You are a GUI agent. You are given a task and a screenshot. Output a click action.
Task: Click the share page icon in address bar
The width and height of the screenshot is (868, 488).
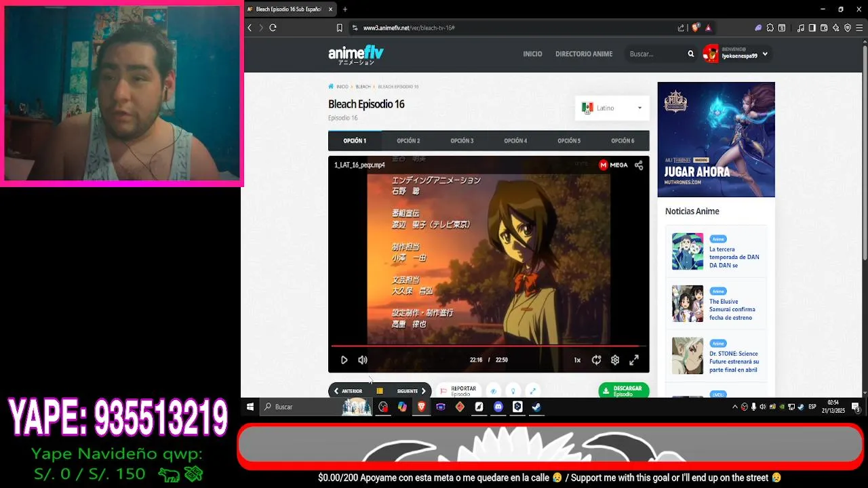tap(681, 28)
